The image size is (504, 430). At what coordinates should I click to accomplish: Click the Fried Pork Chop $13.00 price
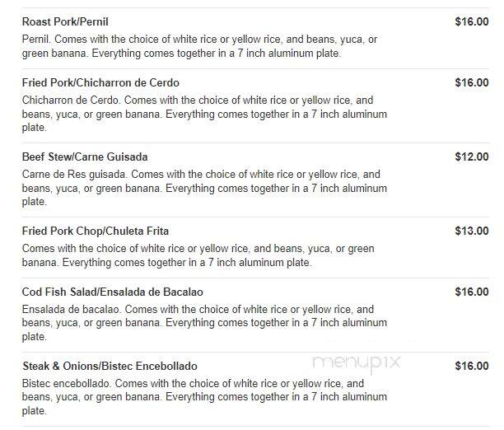pos(472,231)
